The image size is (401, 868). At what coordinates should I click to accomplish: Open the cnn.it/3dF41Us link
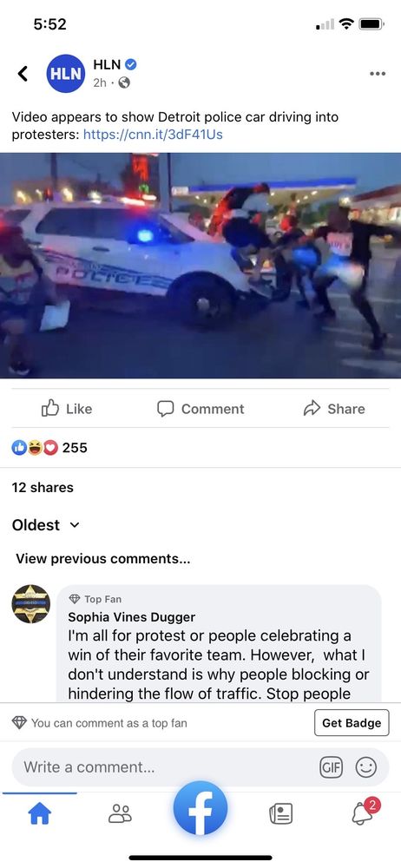(x=153, y=135)
